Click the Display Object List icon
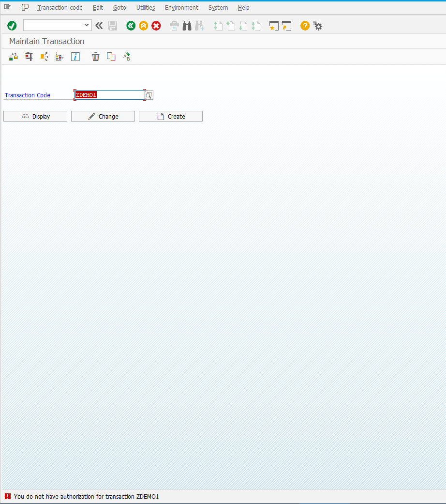The width and height of the screenshot is (446, 504). pos(59,57)
